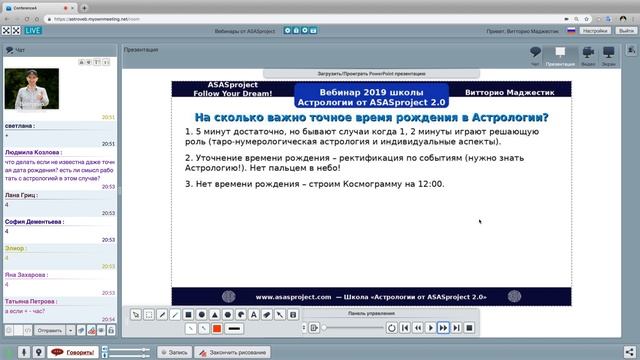Screen dimensions: 640x360
Task: Open the emoji smiley button in chat
Action: [9, 330]
